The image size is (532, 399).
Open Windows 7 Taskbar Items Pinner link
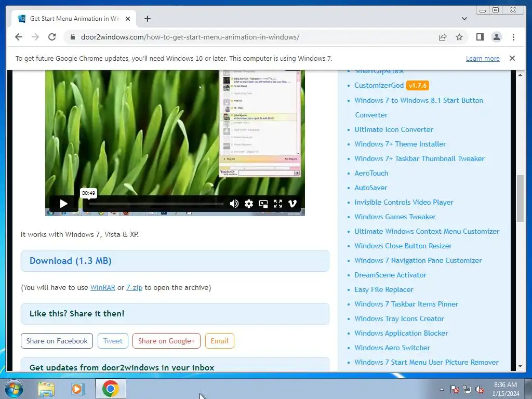click(406, 304)
